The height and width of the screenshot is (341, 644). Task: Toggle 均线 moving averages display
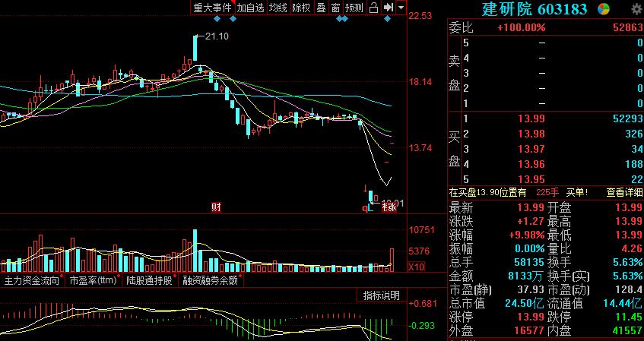[x=278, y=8]
